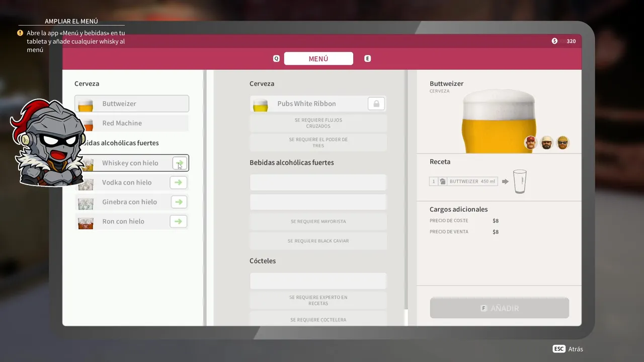Click sunglasses customer portrait
This screenshot has height=362, width=644.
pyautogui.click(x=562, y=143)
